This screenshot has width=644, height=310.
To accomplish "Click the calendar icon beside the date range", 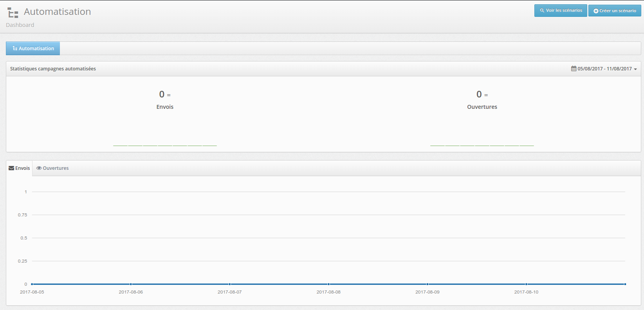I will [574, 69].
